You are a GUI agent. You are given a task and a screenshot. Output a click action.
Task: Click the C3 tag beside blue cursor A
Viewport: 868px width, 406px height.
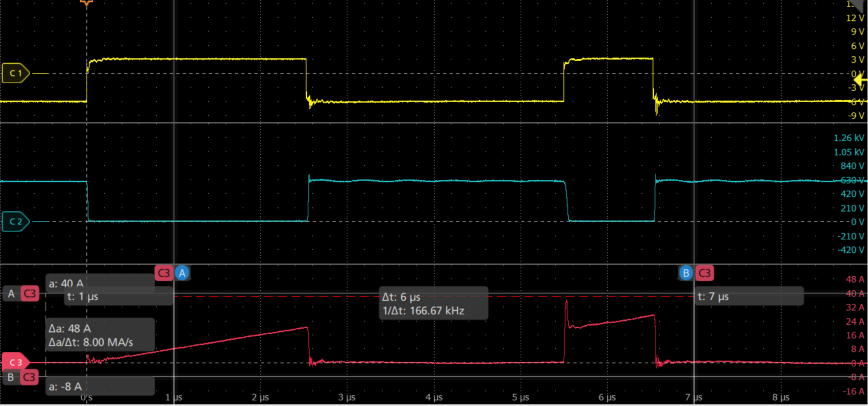(x=164, y=273)
